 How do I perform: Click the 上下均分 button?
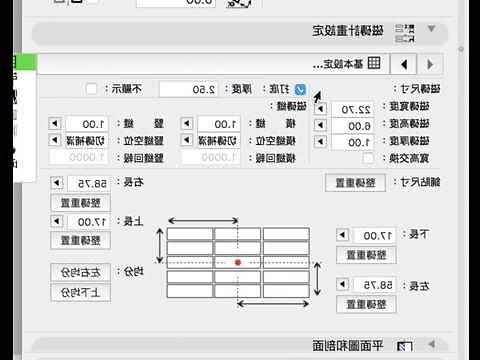(81, 293)
